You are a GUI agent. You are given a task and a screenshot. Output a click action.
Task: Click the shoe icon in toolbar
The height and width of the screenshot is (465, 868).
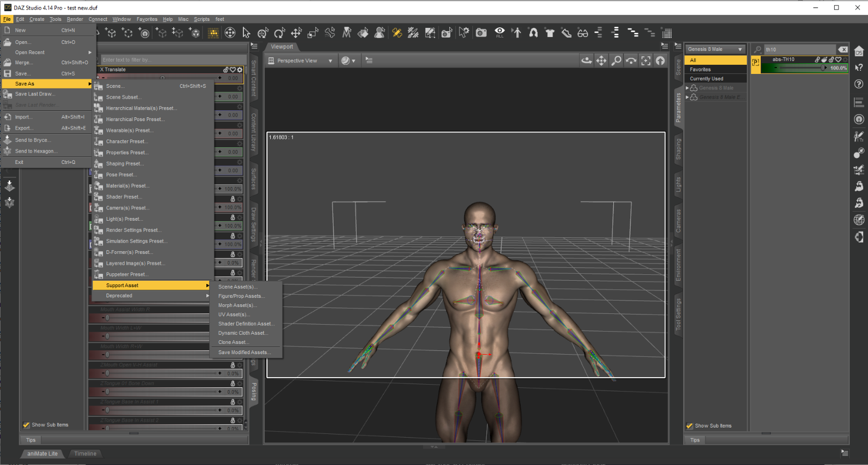point(566,33)
